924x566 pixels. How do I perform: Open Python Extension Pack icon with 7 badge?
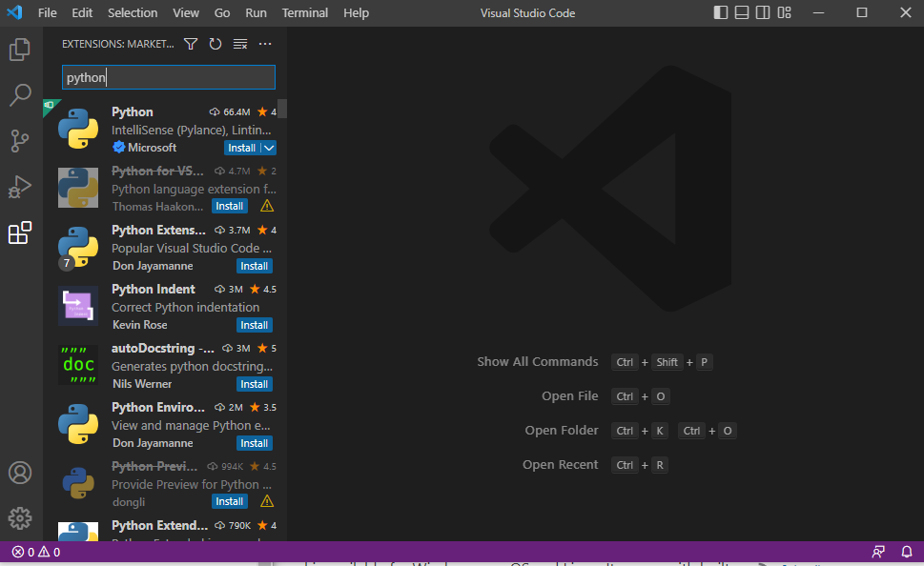tap(78, 247)
